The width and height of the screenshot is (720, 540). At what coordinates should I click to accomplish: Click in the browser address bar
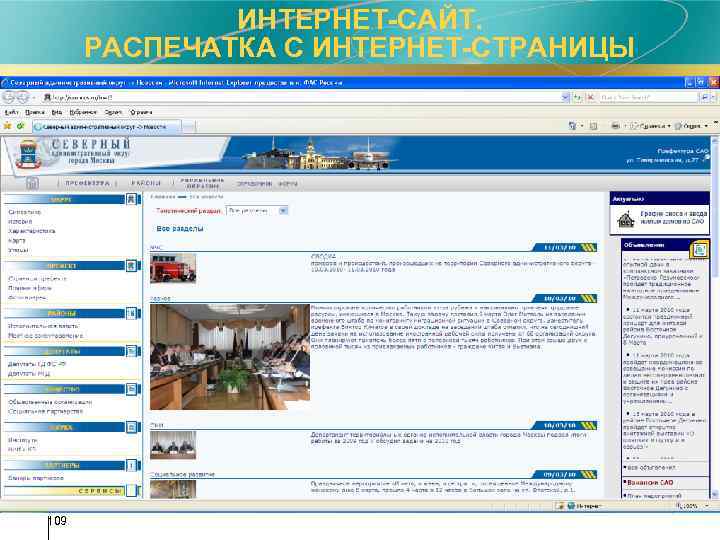click(x=301, y=97)
